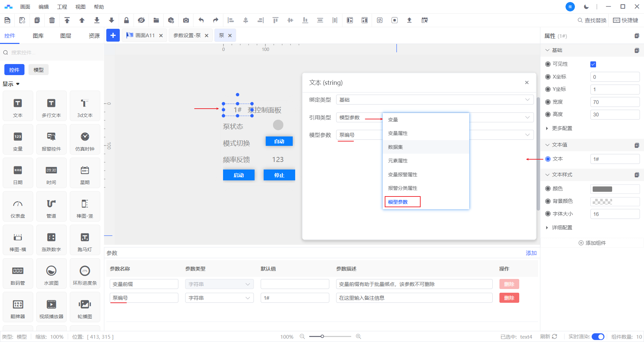Open the 绑定类型 dropdown
This screenshot has height=342, width=644.
click(434, 100)
